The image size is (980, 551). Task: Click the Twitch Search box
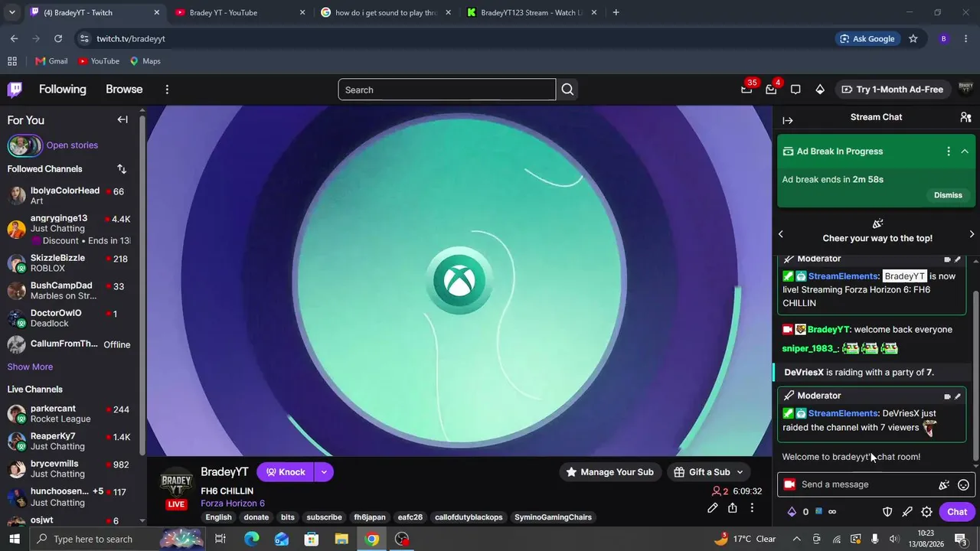(447, 90)
